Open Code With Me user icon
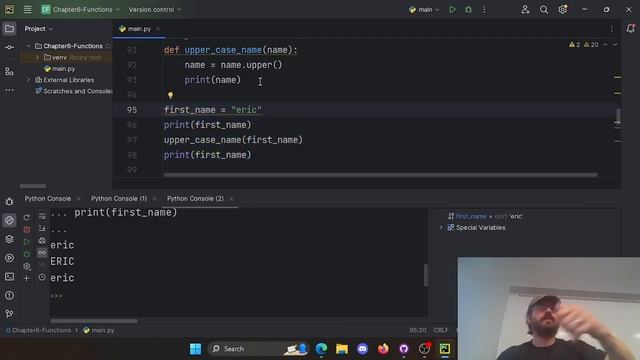The image size is (640, 360). [525, 9]
